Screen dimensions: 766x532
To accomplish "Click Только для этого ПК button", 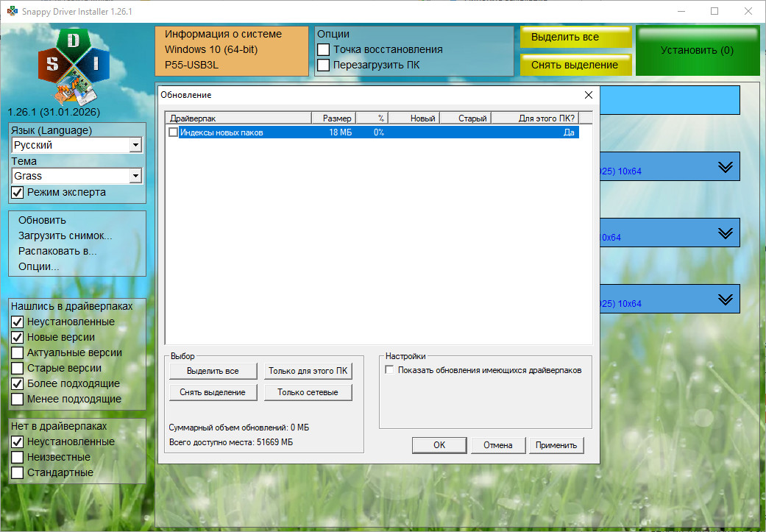I will 308,372.
